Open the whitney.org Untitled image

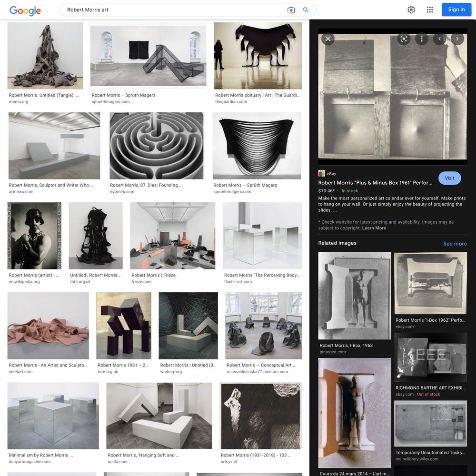pos(188,326)
